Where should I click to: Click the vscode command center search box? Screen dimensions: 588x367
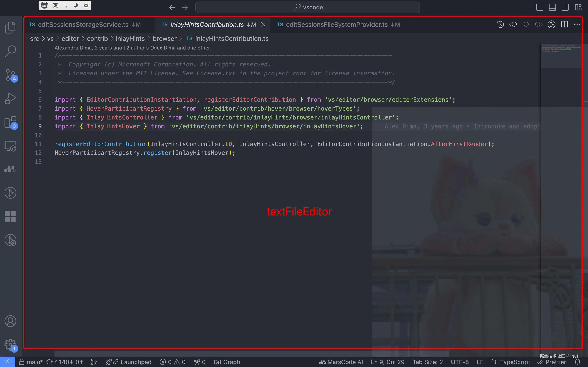pyautogui.click(x=308, y=7)
